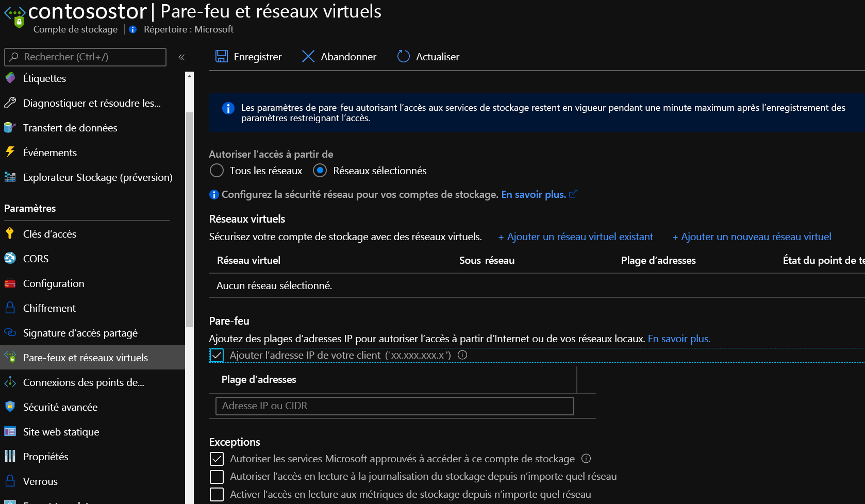Click the Sécurité avancée shield icon

pyautogui.click(x=10, y=407)
